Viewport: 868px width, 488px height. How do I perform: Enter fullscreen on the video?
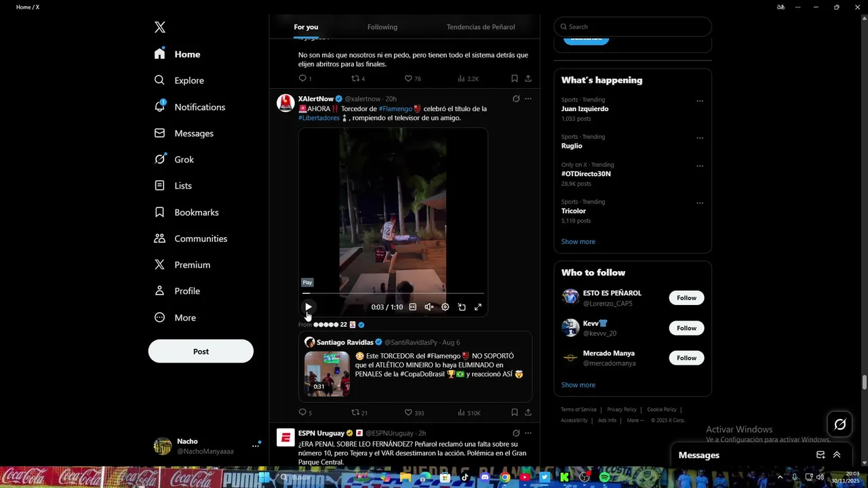pos(477,307)
